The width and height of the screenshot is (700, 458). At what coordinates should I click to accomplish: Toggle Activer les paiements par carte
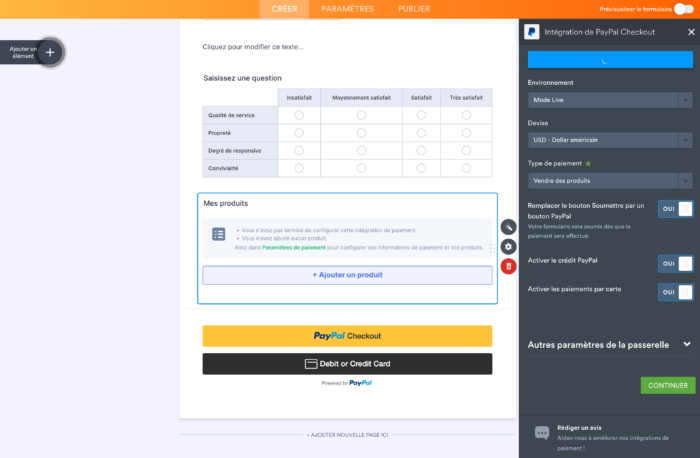pos(675,292)
